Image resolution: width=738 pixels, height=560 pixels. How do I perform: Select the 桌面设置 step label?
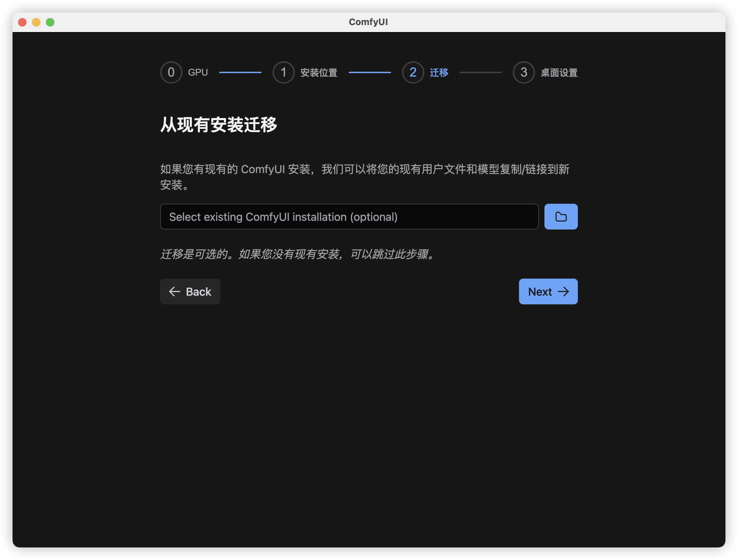coord(559,72)
